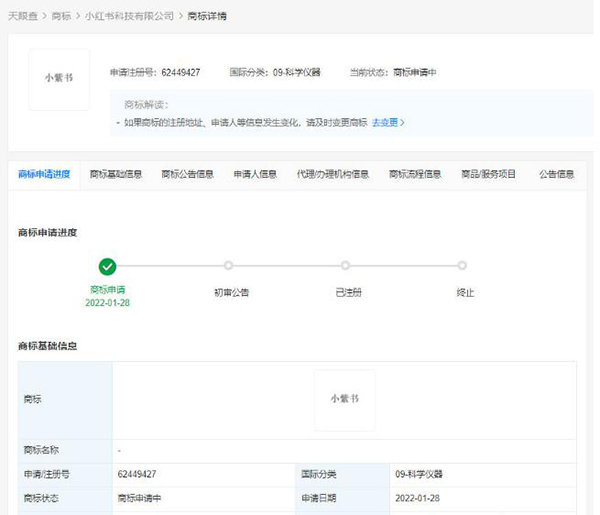Click the 商标基础信息 section heading
This screenshot has width=600, height=515.
point(48,346)
